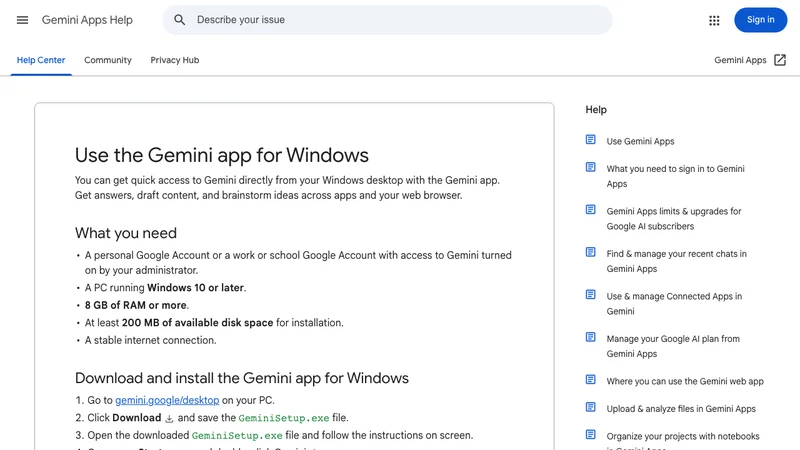Open Gemini Apps limits & upgrades article
Image resolution: width=800 pixels, height=450 pixels.
(673, 218)
